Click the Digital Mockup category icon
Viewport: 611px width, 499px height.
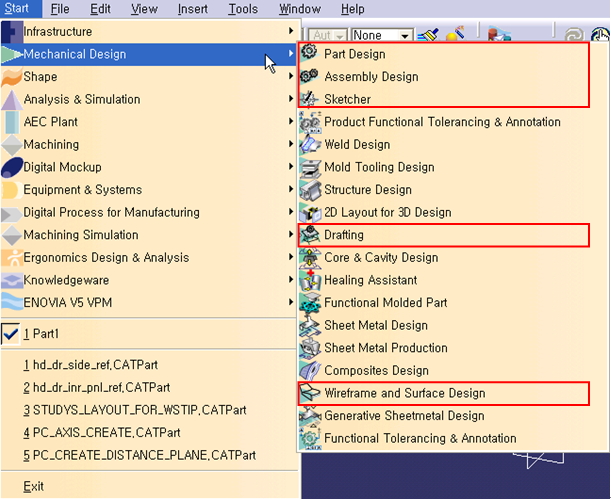[x=12, y=167]
